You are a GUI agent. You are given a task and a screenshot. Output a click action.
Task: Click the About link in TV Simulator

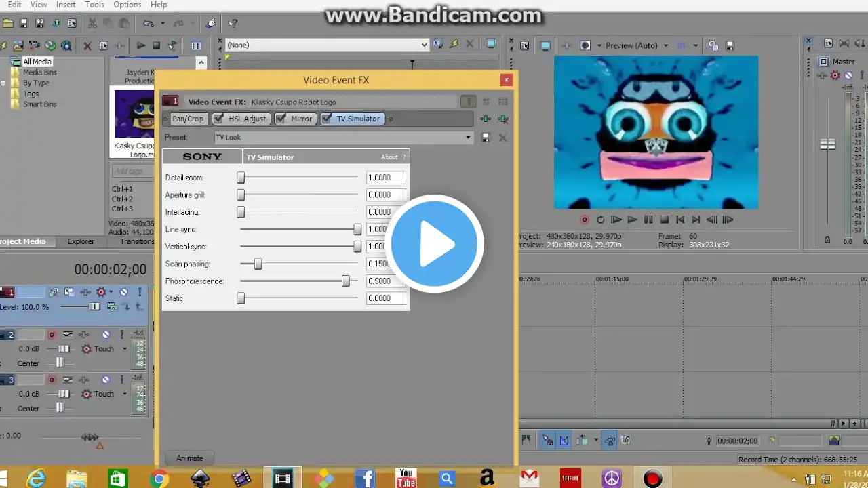(x=389, y=157)
